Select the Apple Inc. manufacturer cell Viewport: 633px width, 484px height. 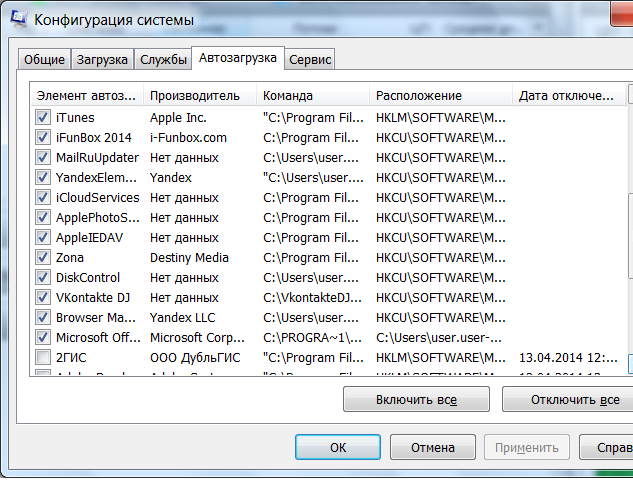click(x=178, y=117)
